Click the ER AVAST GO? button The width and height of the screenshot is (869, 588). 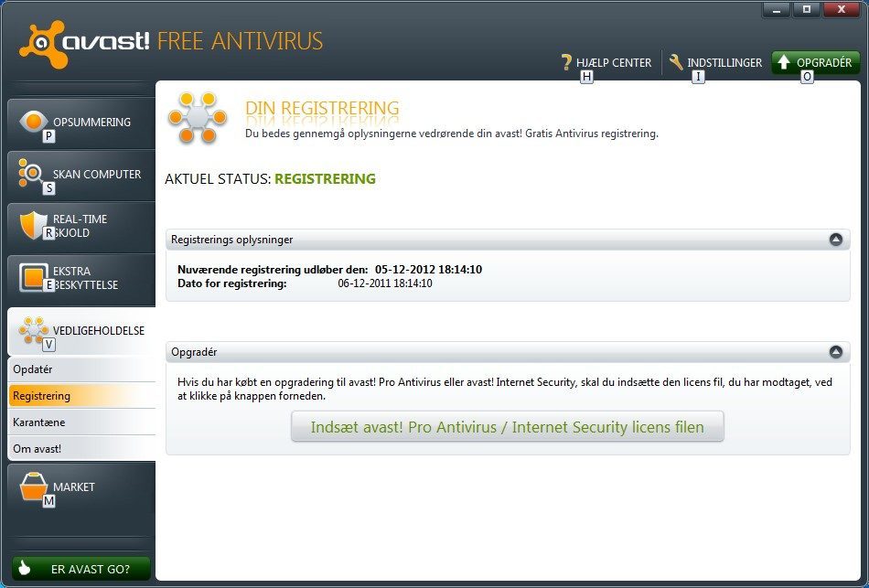click(x=80, y=568)
